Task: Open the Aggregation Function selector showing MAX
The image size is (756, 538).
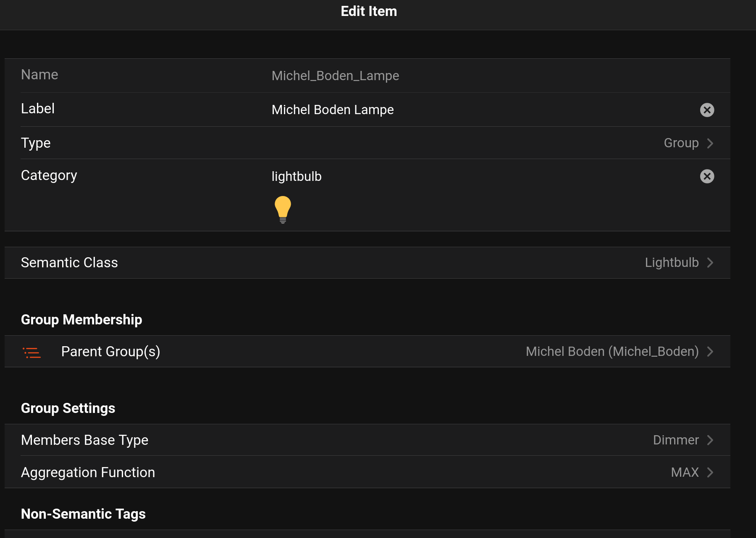Action: click(367, 472)
